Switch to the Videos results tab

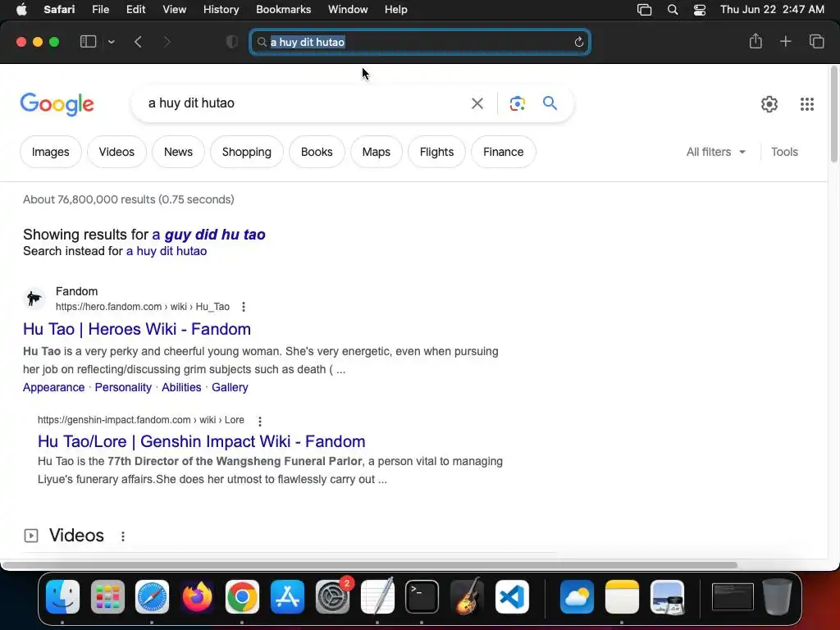pos(116,152)
